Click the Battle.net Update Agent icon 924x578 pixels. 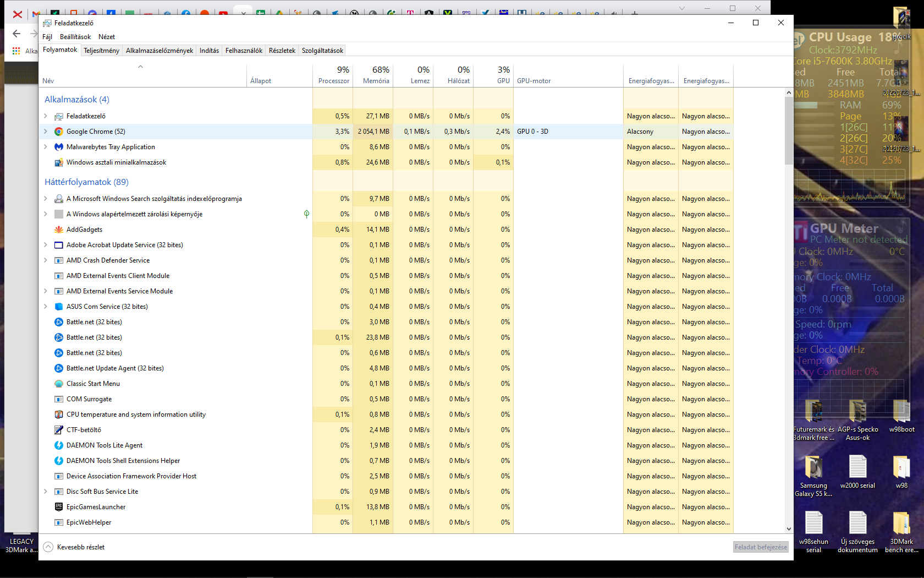point(59,368)
